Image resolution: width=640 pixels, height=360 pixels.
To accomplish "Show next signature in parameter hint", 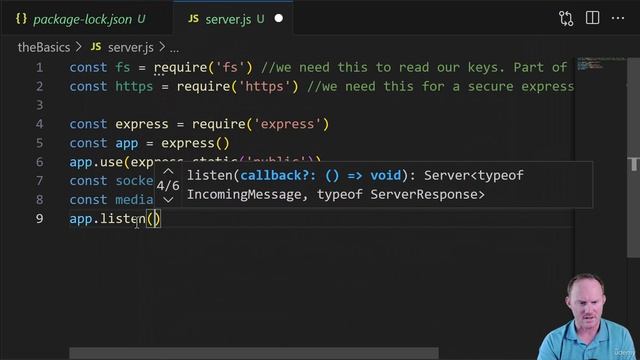I will (x=168, y=200).
